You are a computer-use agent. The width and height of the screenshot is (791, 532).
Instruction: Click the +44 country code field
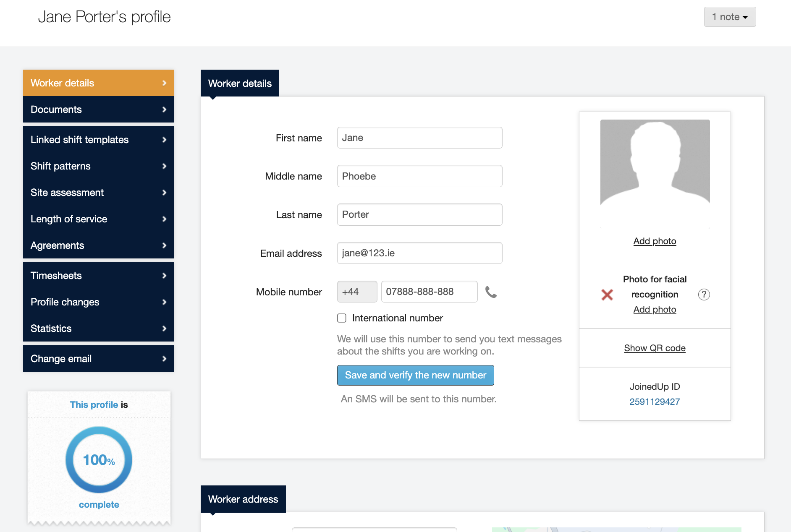pos(357,292)
